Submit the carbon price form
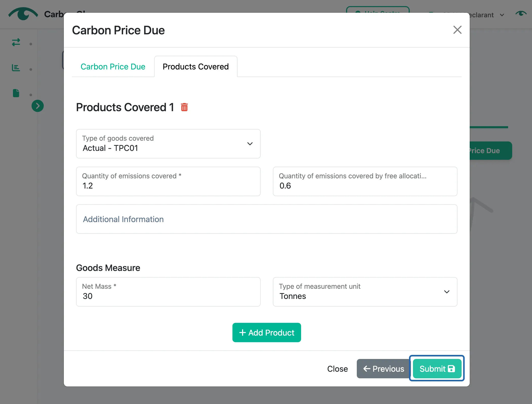The height and width of the screenshot is (404, 532). tap(437, 369)
